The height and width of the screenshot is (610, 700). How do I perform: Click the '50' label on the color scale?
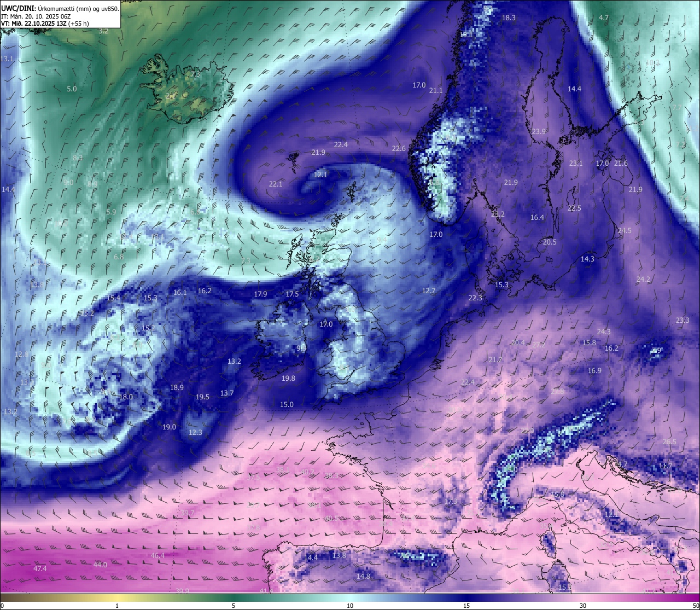pyautogui.click(x=696, y=606)
